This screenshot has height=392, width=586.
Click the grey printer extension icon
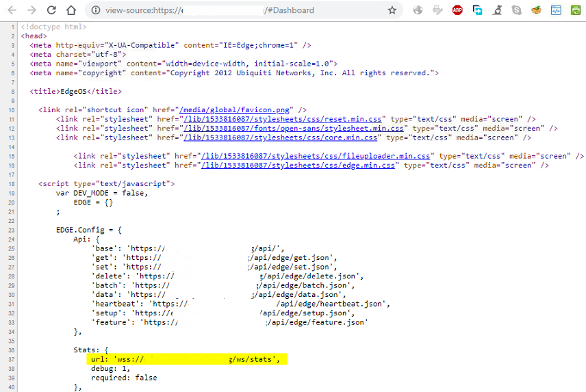(x=437, y=10)
